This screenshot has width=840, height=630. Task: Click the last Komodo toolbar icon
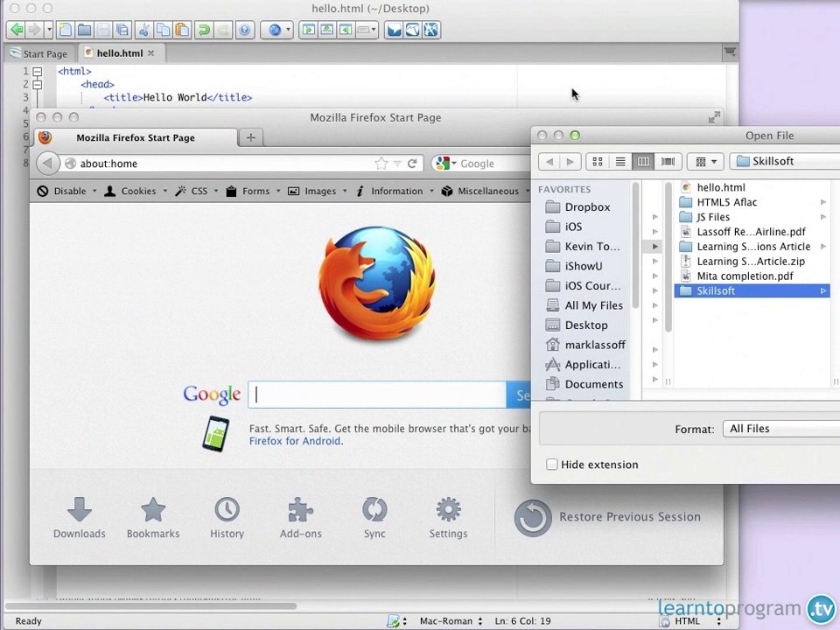pos(430,30)
